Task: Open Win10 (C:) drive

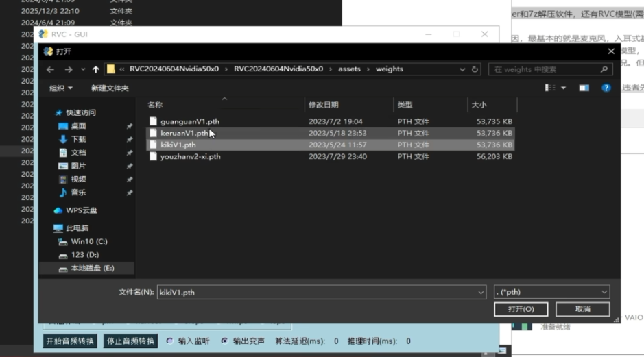Action: [x=89, y=242]
